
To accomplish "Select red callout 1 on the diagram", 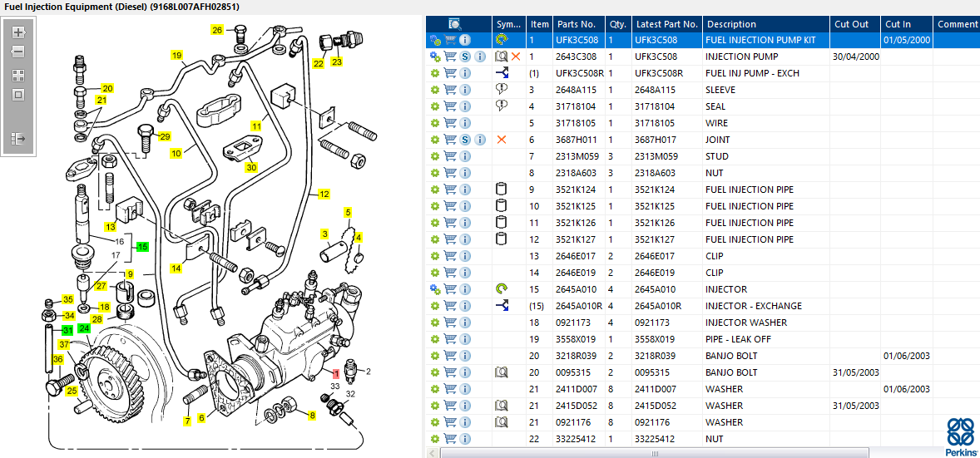I will (x=336, y=374).
